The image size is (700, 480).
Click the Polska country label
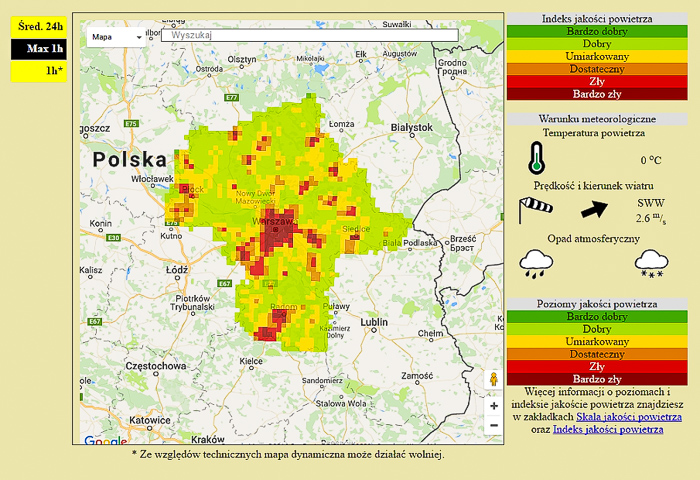tap(130, 159)
